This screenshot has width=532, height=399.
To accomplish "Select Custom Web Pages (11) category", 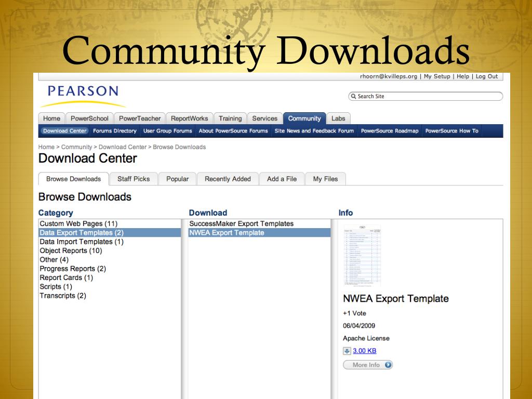I will (x=110, y=223).
